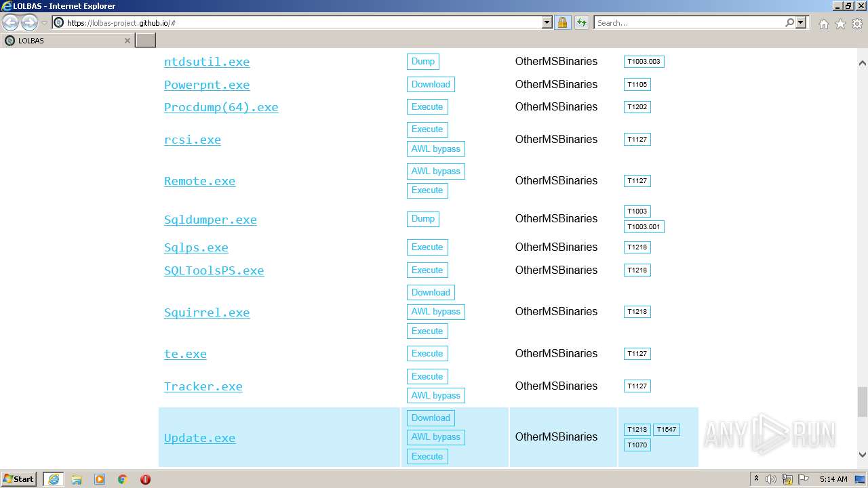The height and width of the screenshot is (488, 868).
Task: Expand the address bar autocomplete dropdown
Action: coord(547,22)
